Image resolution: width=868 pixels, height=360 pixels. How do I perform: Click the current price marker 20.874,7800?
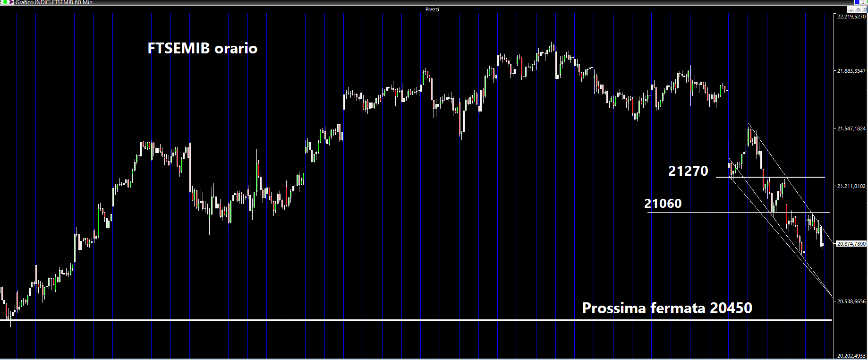coord(851,244)
